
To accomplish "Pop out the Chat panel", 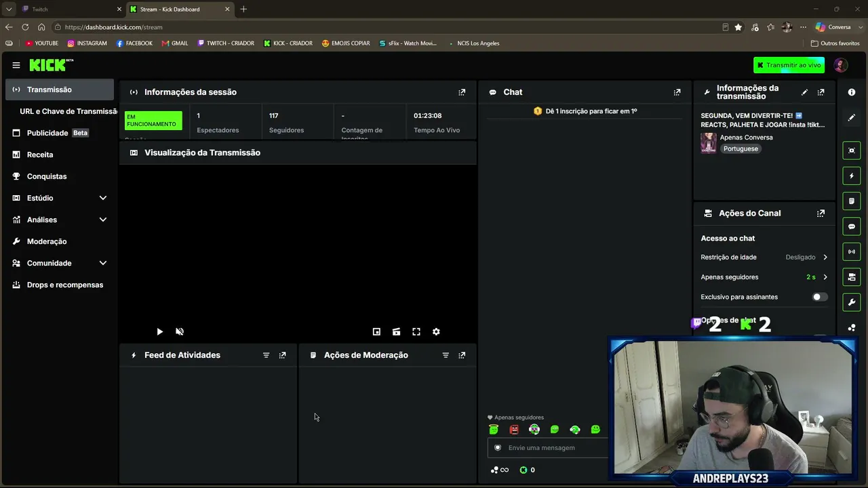I will coord(677,92).
